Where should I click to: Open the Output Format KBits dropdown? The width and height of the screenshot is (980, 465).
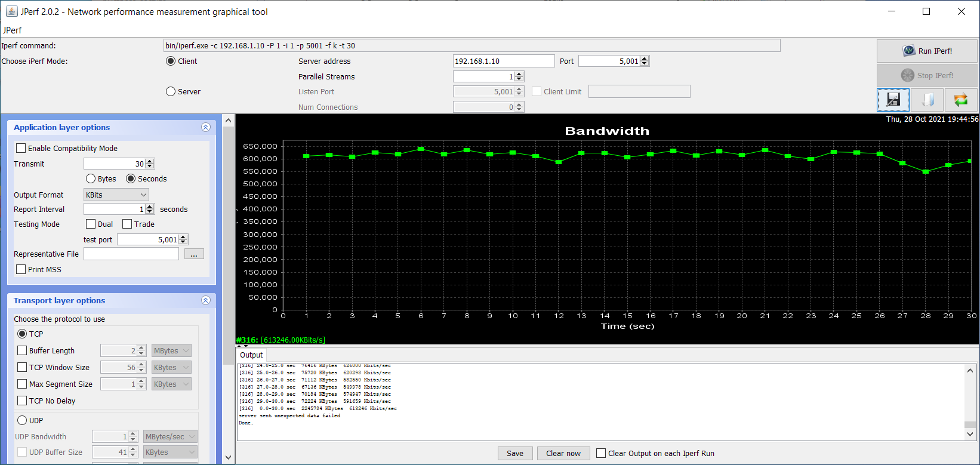[116, 195]
